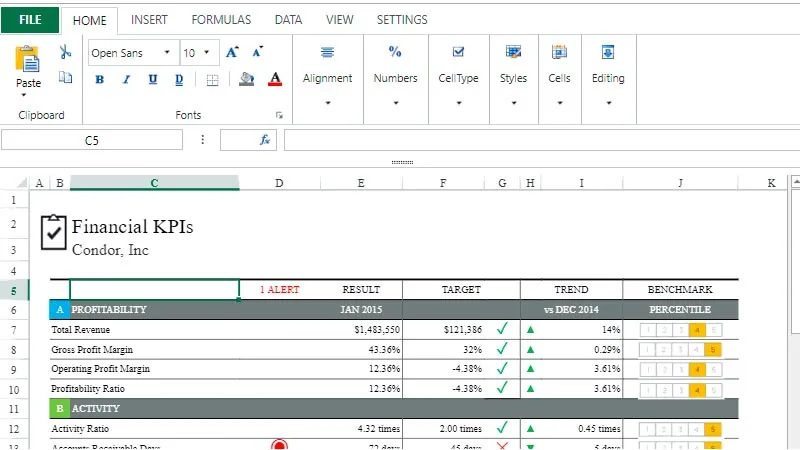Screen dimensions: 800x450
Task: Click the fill color bucket icon
Action: pyautogui.click(x=246, y=79)
